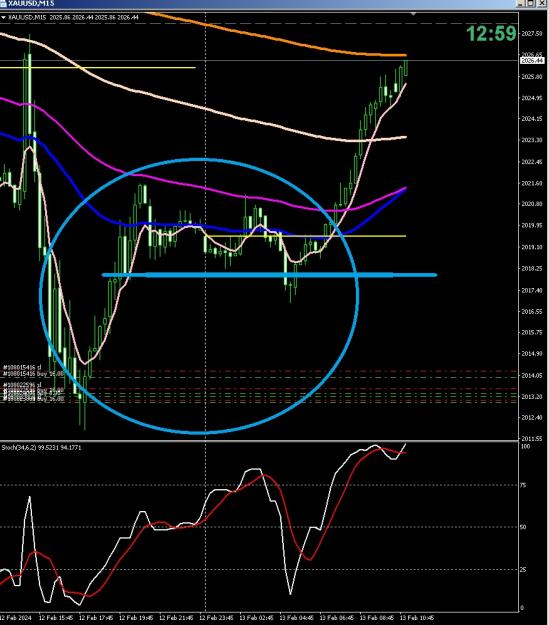Viewport: 549px width, 625px height.
Task: Select the upper yellow horizontal line
Action: point(98,67)
